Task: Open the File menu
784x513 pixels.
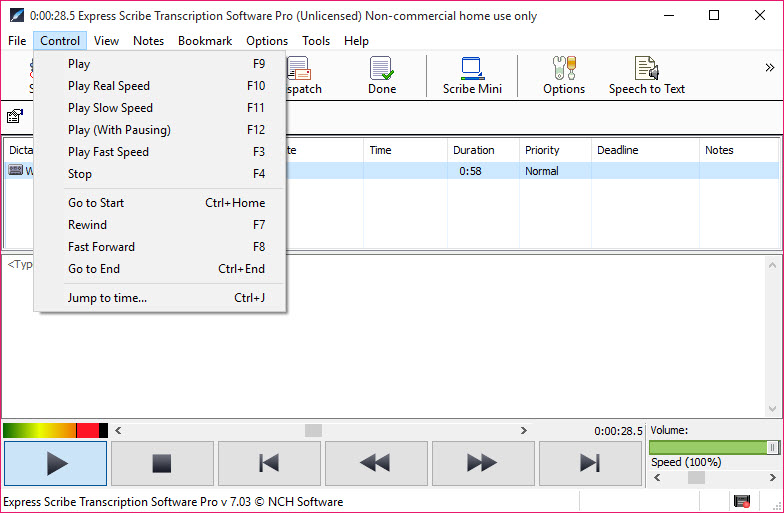Action: point(17,41)
